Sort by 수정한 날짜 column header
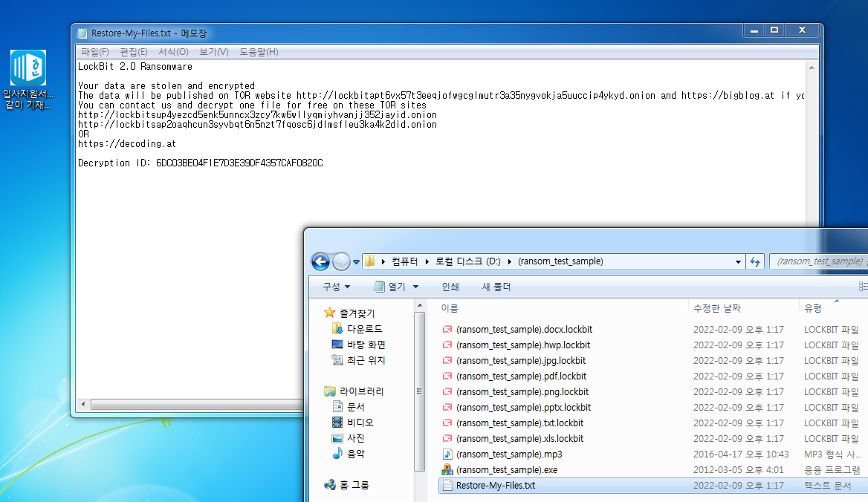The image size is (868, 502). [x=743, y=308]
